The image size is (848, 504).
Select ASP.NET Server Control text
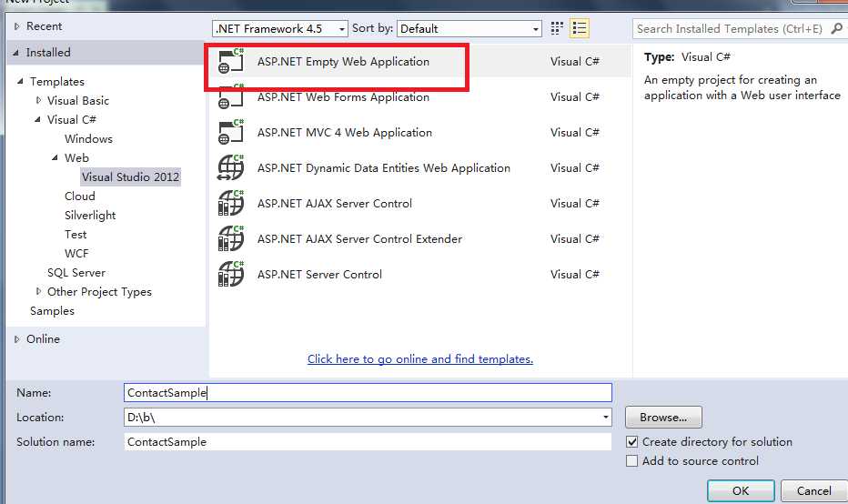click(319, 274)
